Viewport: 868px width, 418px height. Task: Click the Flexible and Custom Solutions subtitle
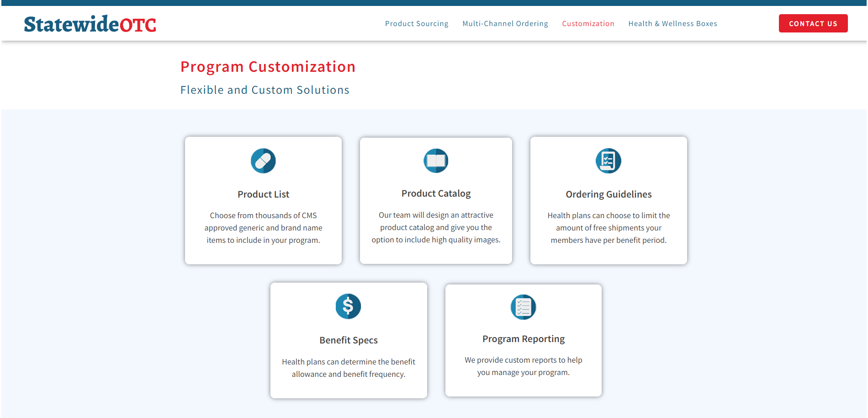265,90
